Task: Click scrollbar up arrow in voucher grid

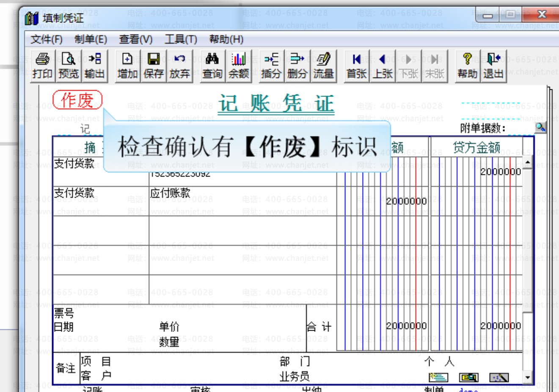Action: click(x=528, y=162)
